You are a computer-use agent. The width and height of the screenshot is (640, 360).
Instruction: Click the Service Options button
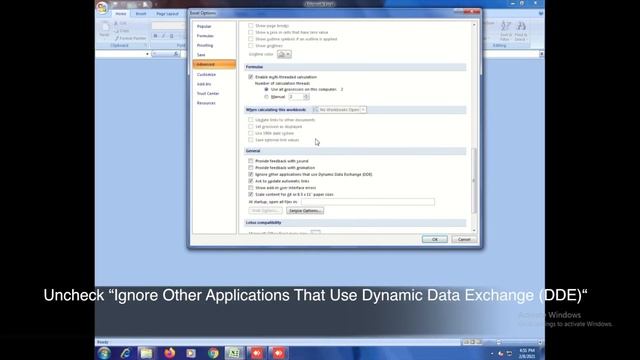point(305,211)
